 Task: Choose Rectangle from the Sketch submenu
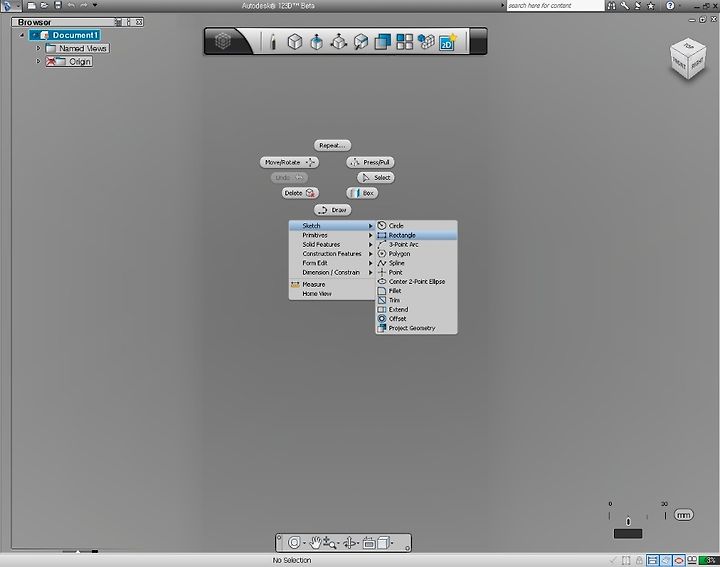tap(416, 235)
